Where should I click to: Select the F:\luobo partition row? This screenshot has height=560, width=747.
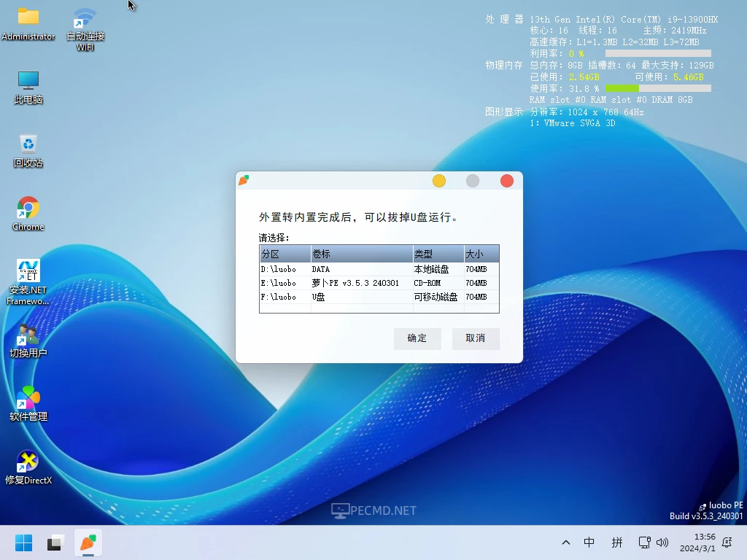[x=379, y=297]
